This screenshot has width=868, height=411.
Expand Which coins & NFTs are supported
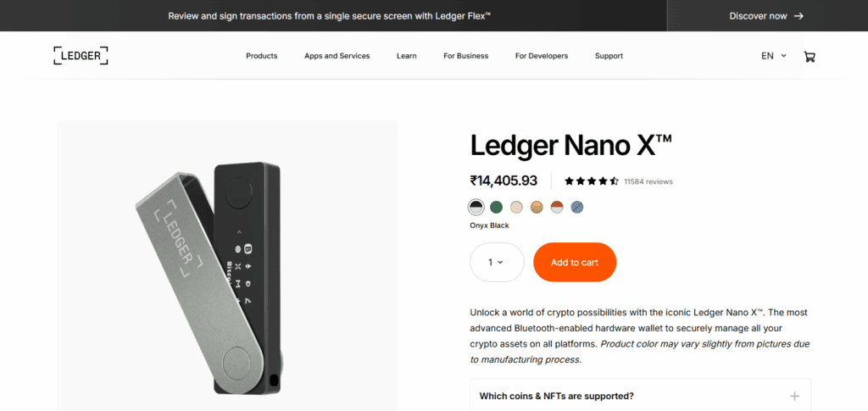pyautogui.click(x=556, y=396)
